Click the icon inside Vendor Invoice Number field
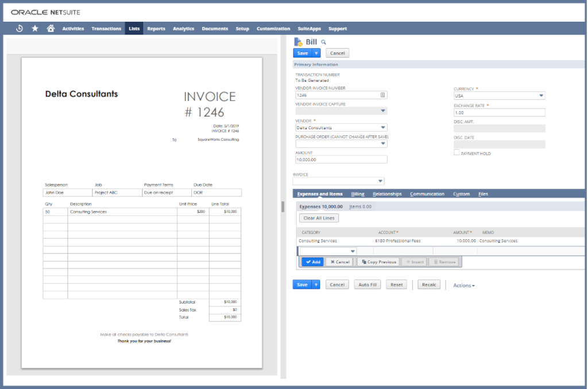 click(x=382, y=95)
